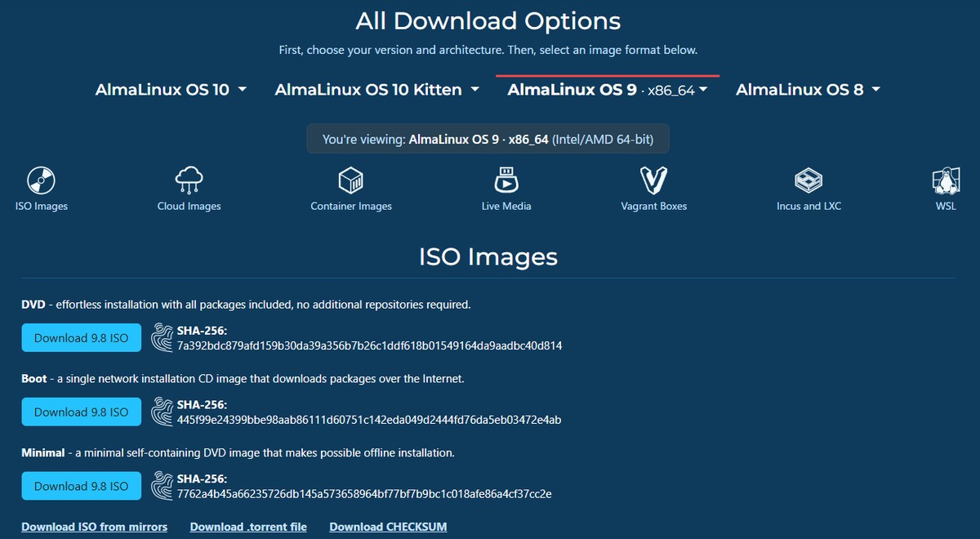This screenshot has width=980, height=539.
Task: Click the Boot network installation description
Action: tap(243, 379)
